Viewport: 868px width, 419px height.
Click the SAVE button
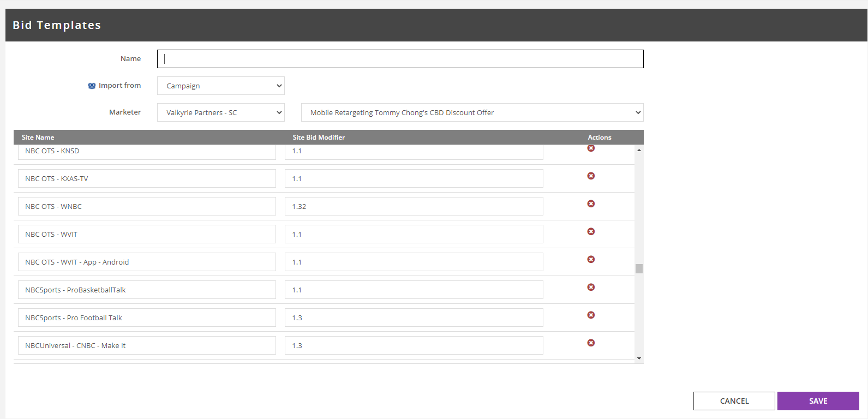coord(818,401)
